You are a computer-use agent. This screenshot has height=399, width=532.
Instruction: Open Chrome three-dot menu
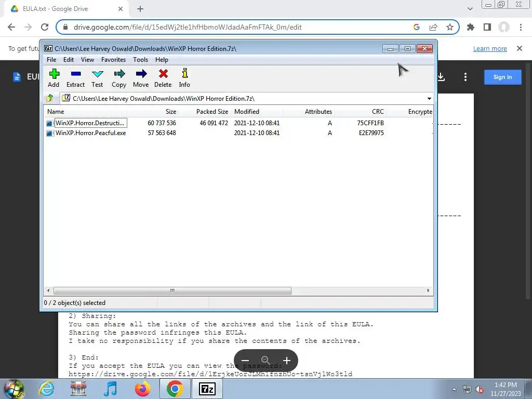point(521,27)
